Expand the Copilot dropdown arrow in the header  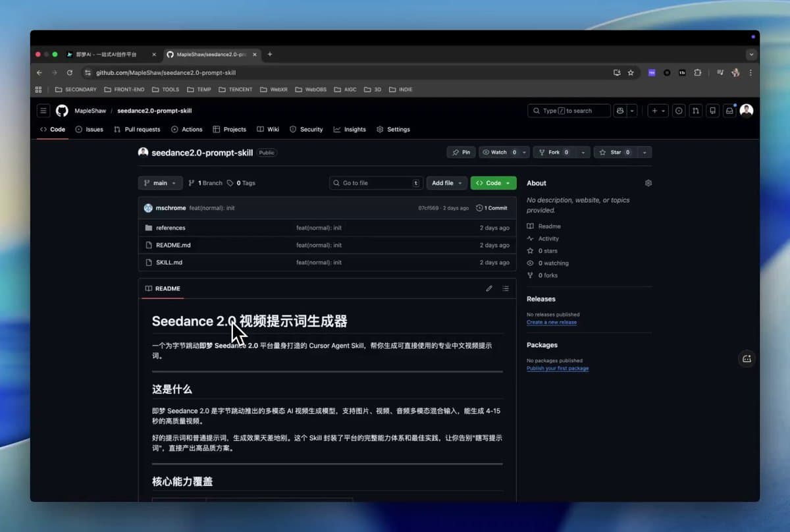(632, 111)
